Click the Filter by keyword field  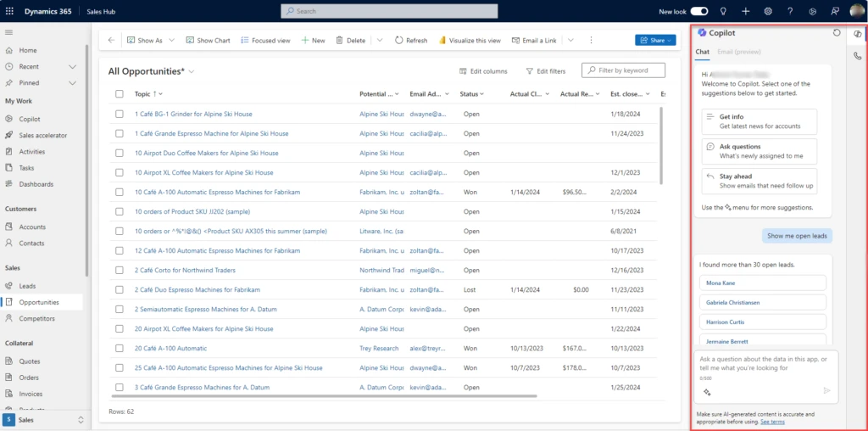[623, 70]
